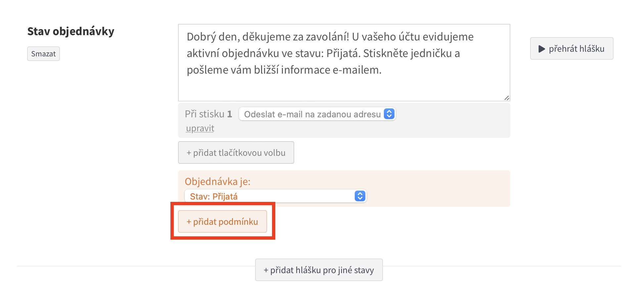Click the Při stisku 1 label

click(208, 114)
